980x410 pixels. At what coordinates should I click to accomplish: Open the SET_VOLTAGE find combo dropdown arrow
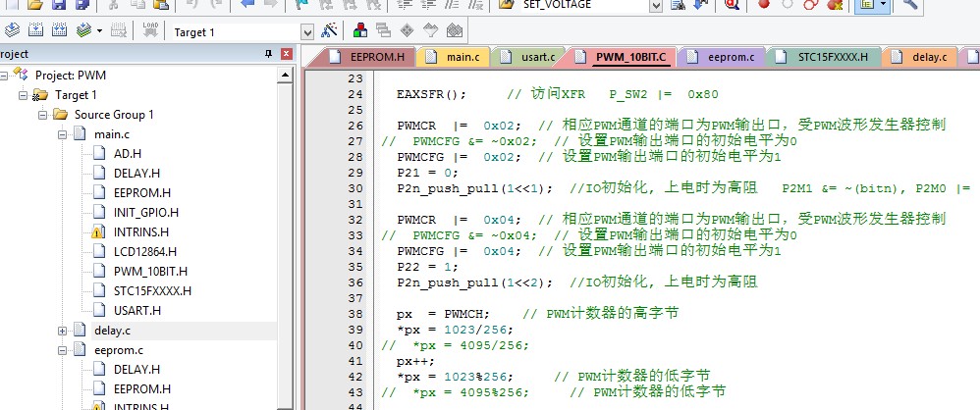pyautogui.click(x=655, y=6)
